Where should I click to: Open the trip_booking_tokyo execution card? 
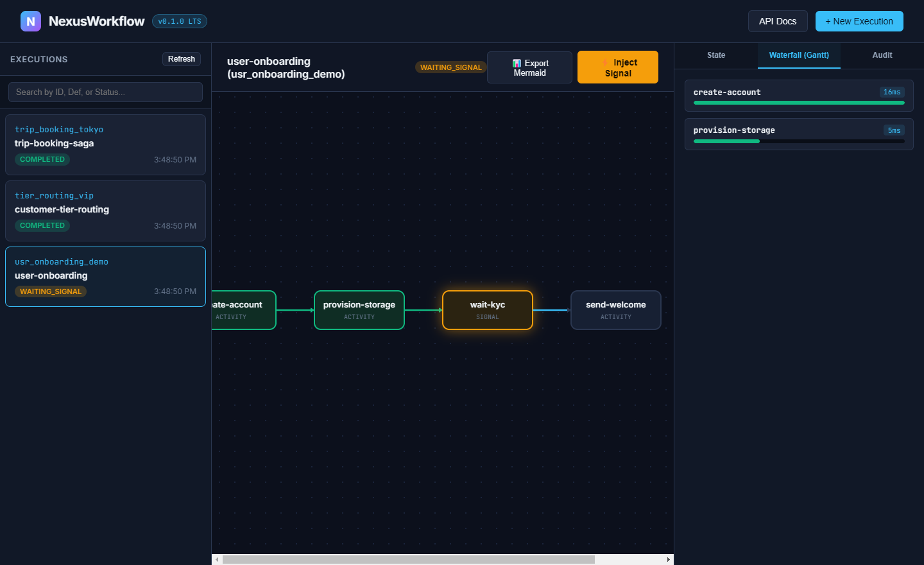[x=105, y=144]
